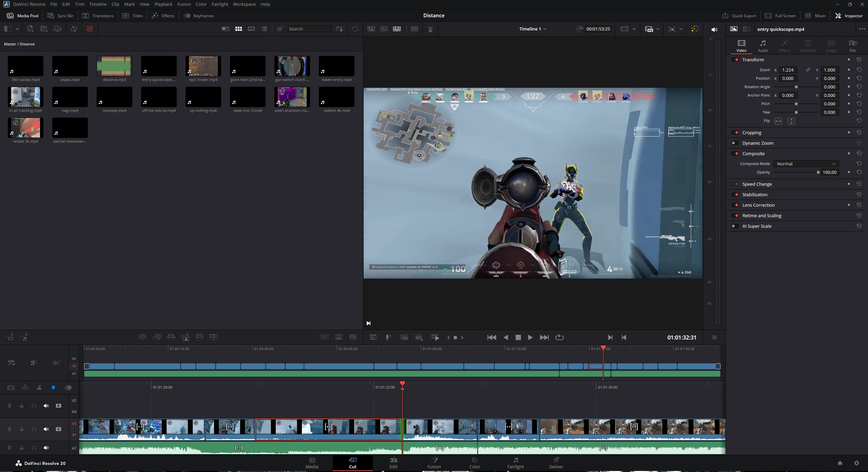Click the sort media pool icon

click(339, 29)
